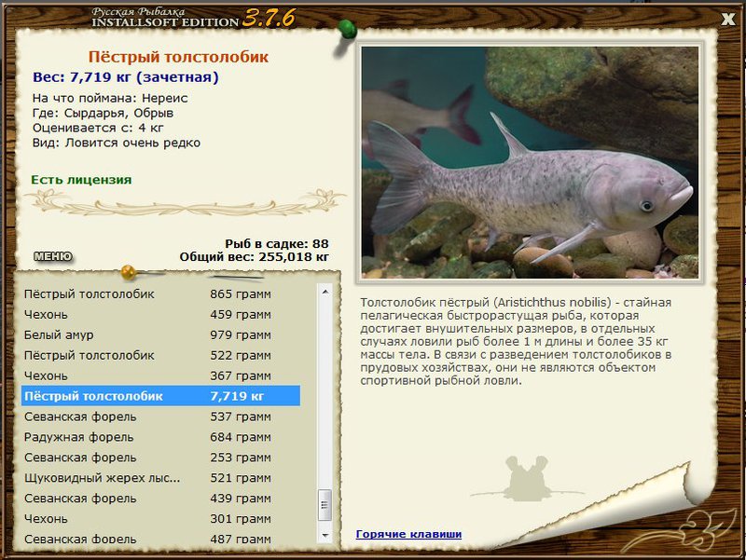Select Радужная форель 684 грамм entry
Image resolution: width=746 pixels, height=560 pixels.
(x=149, y=437)
